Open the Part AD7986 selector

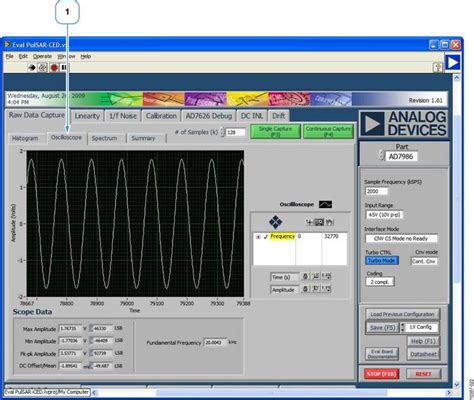[401, 156]
